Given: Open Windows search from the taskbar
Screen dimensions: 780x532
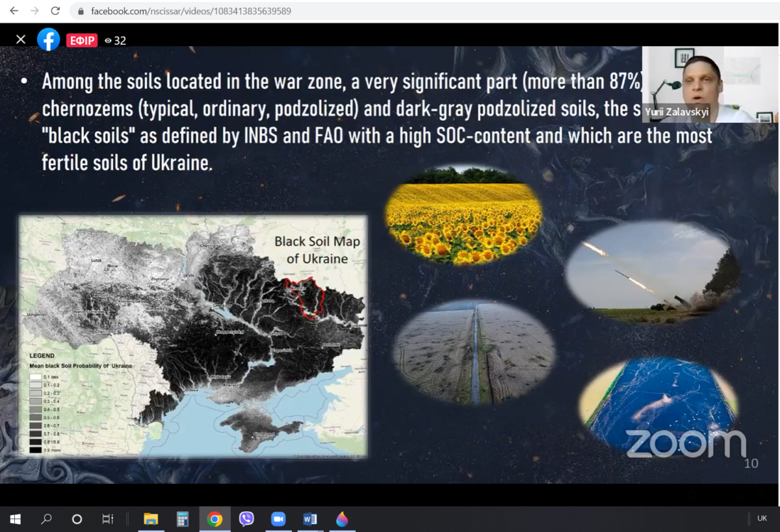Looking at the screenshot, I should tap(46, 519).
